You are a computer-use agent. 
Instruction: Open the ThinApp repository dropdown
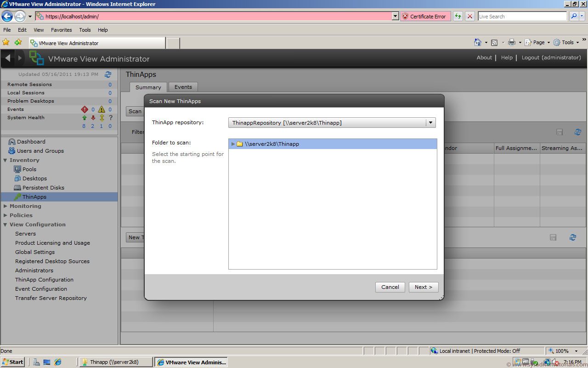point(430,123)
